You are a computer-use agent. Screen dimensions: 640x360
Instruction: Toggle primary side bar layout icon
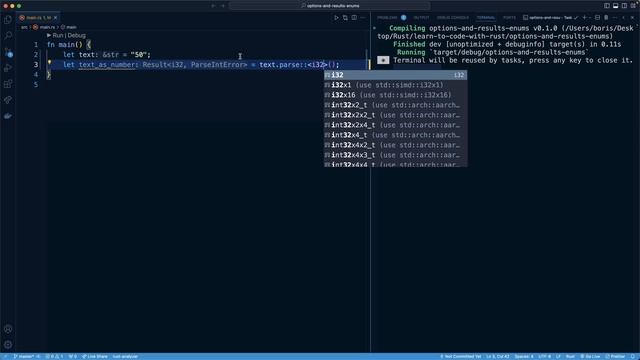click(x=607, y=6)
